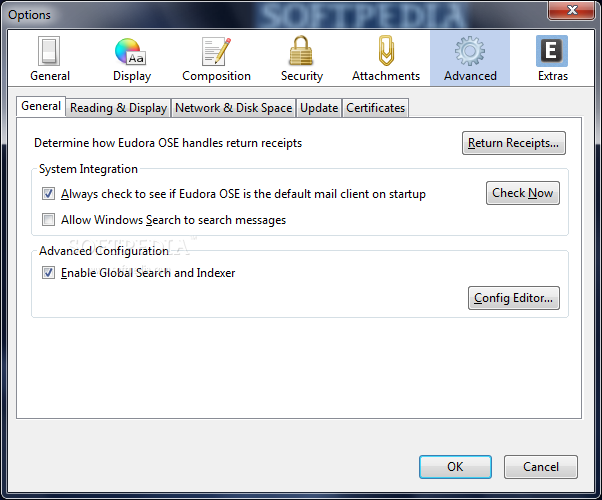This screenshot has height=500, width=602.
Task: Open the Extras category
Action: tap(552, 59)
